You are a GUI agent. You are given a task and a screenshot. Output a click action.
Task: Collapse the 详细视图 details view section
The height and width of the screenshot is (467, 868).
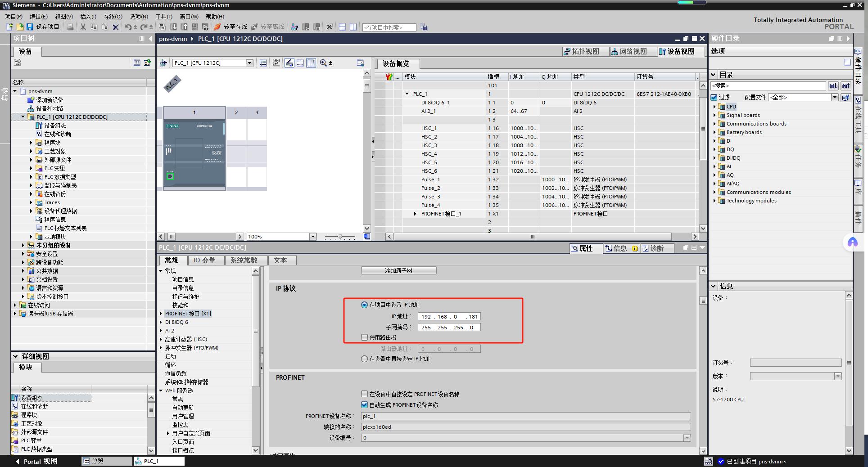click(15, 356)
